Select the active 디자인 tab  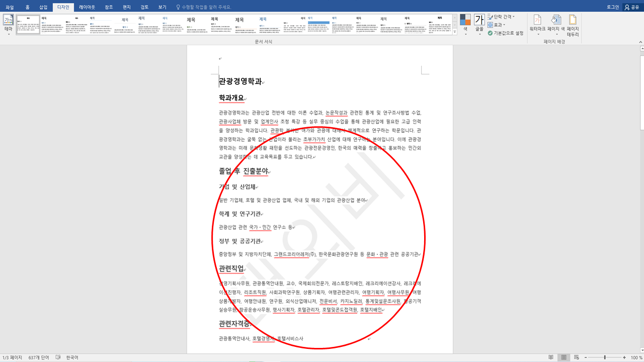(x=63, y=7)
